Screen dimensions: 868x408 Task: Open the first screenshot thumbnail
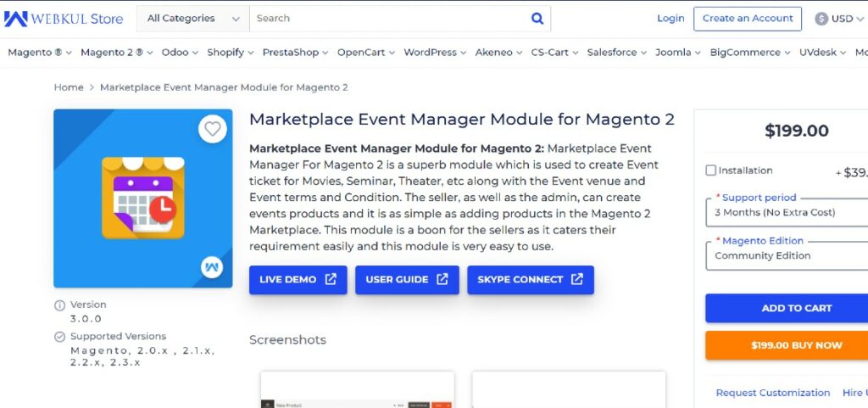pyautogui.click(x=358, y=389)
